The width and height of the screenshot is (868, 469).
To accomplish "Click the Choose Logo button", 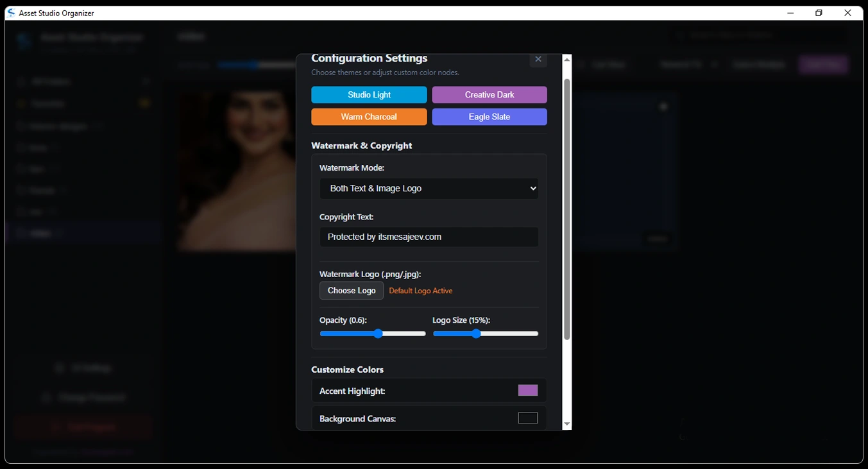I will (x=352, y=291).
